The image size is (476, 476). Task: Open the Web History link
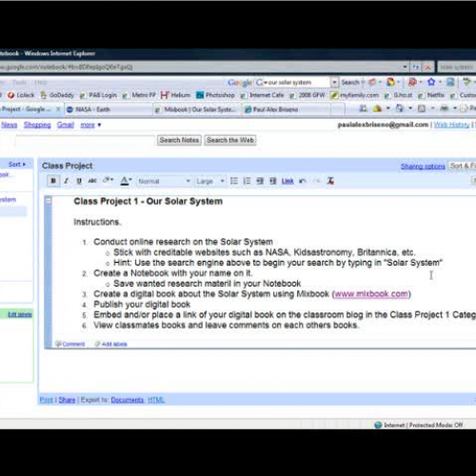pos(451,125)
